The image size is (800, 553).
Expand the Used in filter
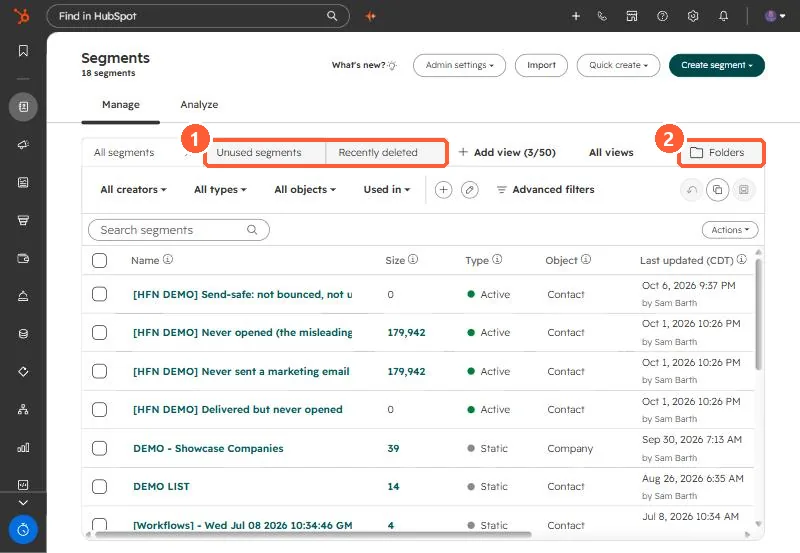click(387, 190)
